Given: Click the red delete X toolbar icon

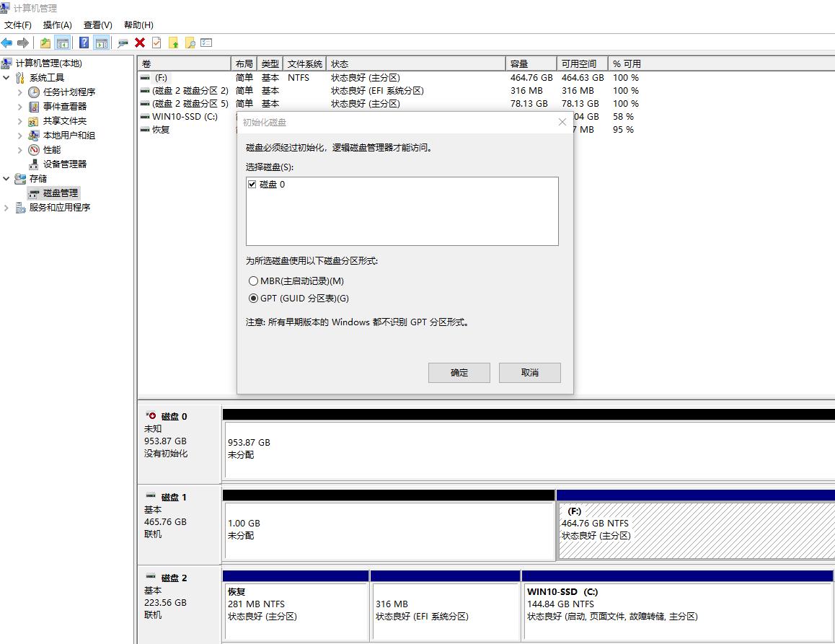Looking at the screenshot, I should pyautogui.click(x=140, y=43).
